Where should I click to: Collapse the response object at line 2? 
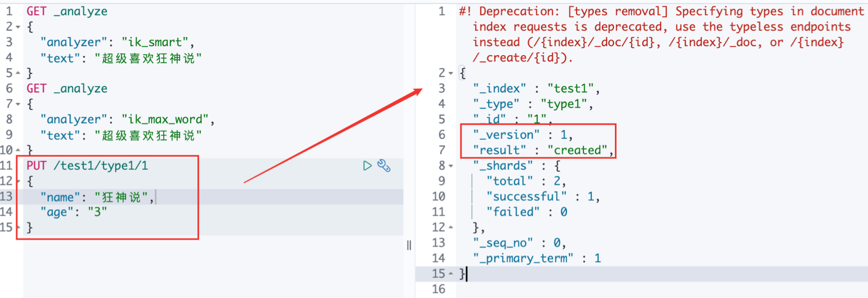(451, 73)
